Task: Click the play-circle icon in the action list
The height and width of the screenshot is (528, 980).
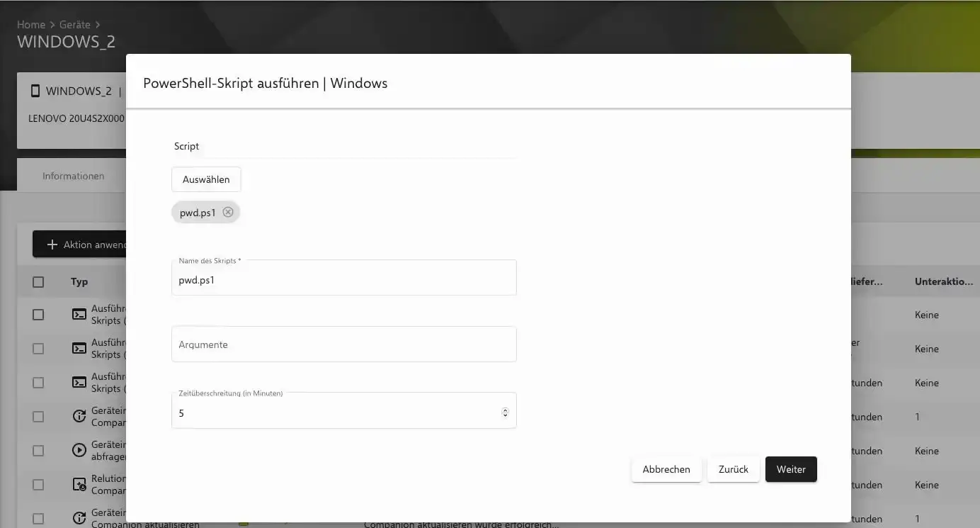Action: (79, 451)
